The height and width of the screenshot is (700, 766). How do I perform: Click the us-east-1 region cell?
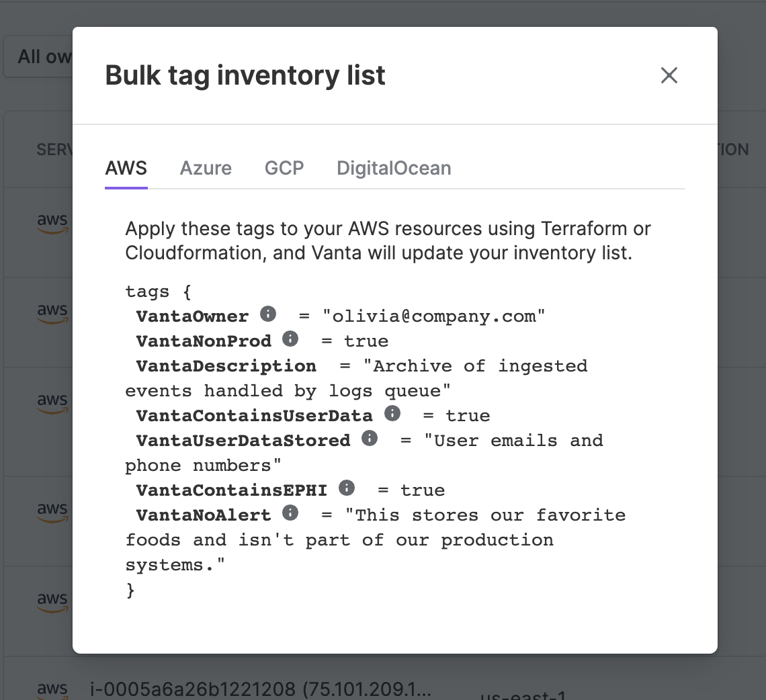(523, 695)
